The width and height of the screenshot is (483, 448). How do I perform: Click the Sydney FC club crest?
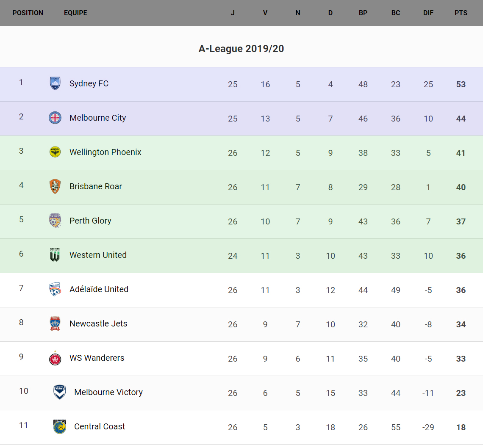[55, 83]
